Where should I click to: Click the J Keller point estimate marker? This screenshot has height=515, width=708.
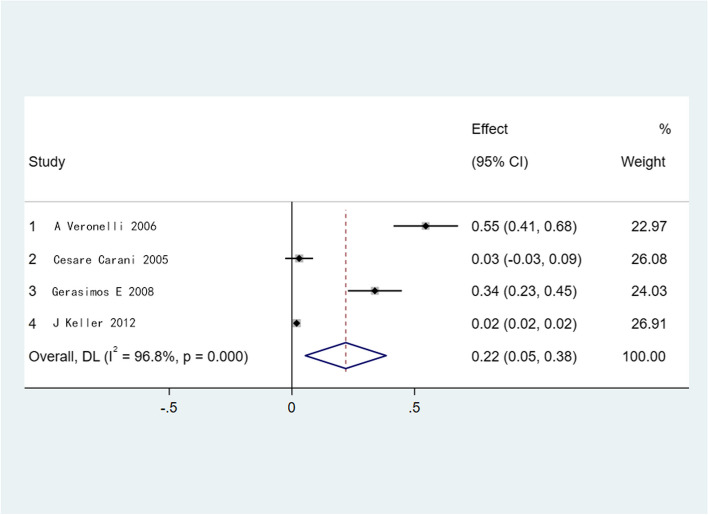296,323
